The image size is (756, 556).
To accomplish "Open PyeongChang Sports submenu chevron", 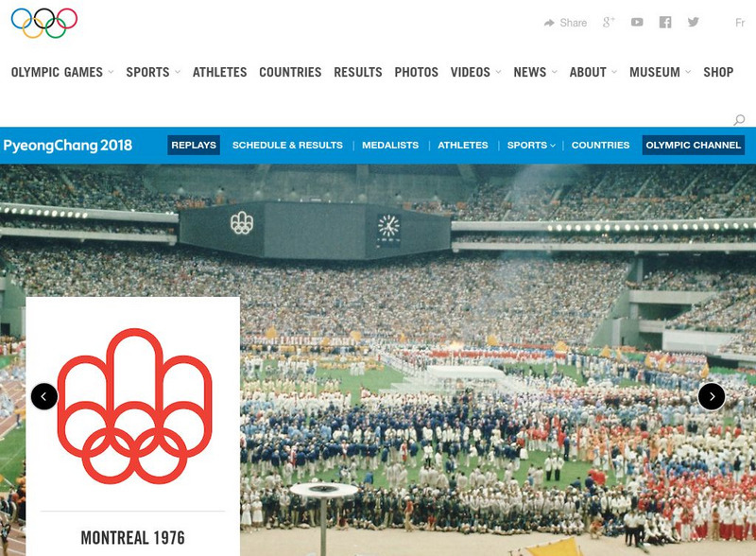I will [553, 146].
